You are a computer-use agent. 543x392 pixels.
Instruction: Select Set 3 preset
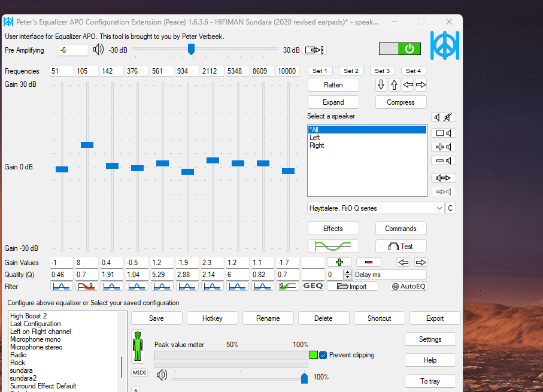tap(382, 71)
